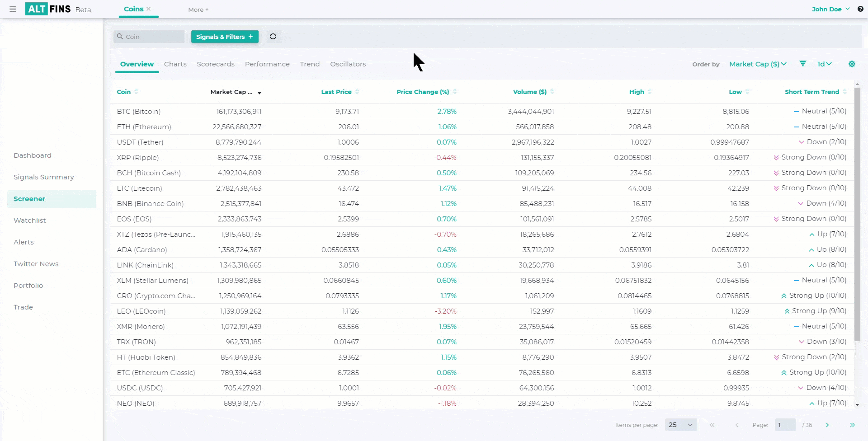Open Dashboard in the sidebar
The width and height of the screenshot is (868, 441).
click(x=33, y=155)
